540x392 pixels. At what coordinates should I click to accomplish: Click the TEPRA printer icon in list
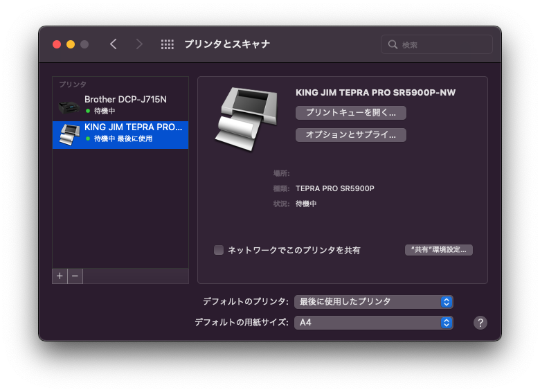tap(69, 134)
